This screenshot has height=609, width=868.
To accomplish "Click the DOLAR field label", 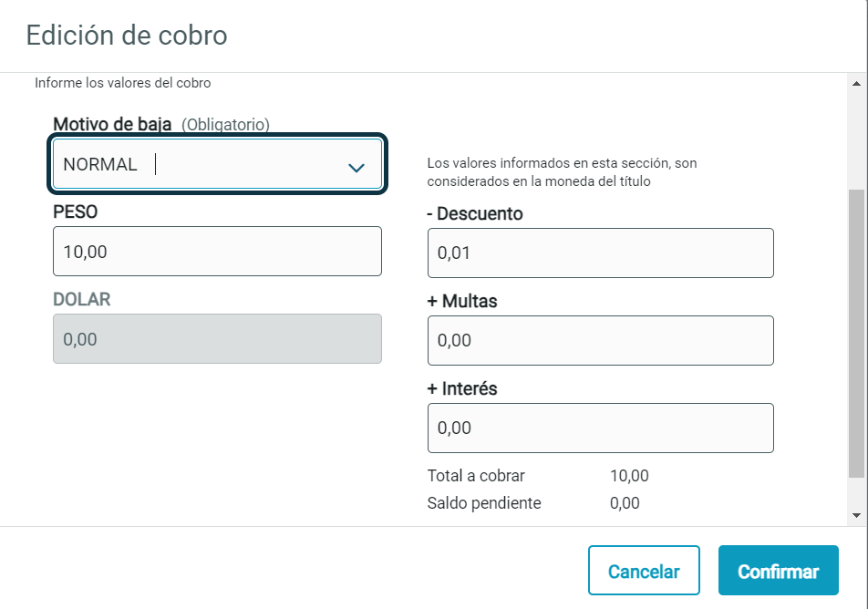I will (82, 300).
